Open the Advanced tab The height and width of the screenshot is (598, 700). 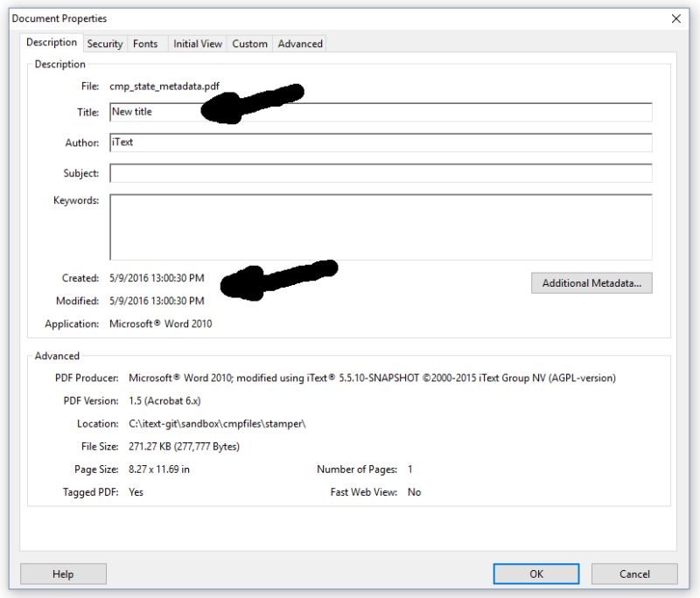[299, 43]
